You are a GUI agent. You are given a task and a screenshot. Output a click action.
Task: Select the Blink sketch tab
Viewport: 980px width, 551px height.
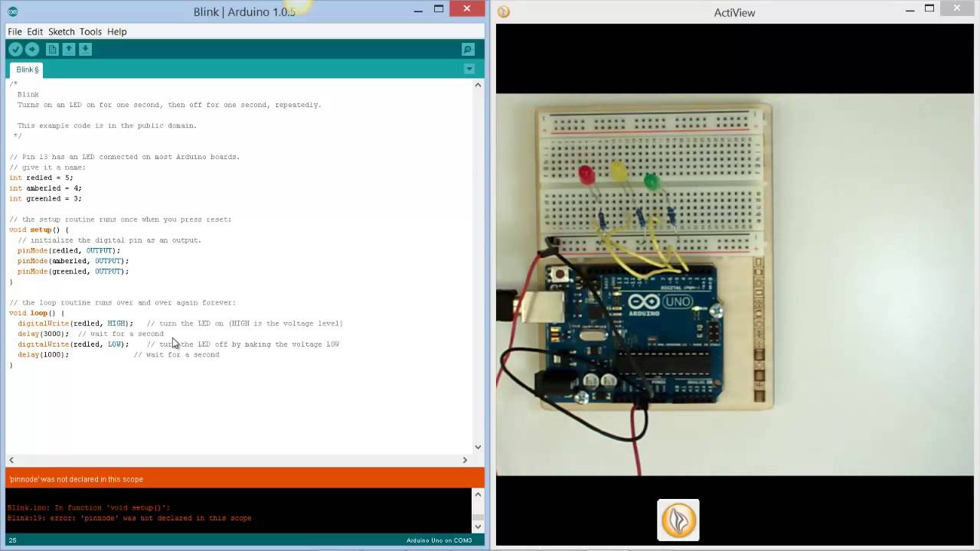[x=28, y=70]
